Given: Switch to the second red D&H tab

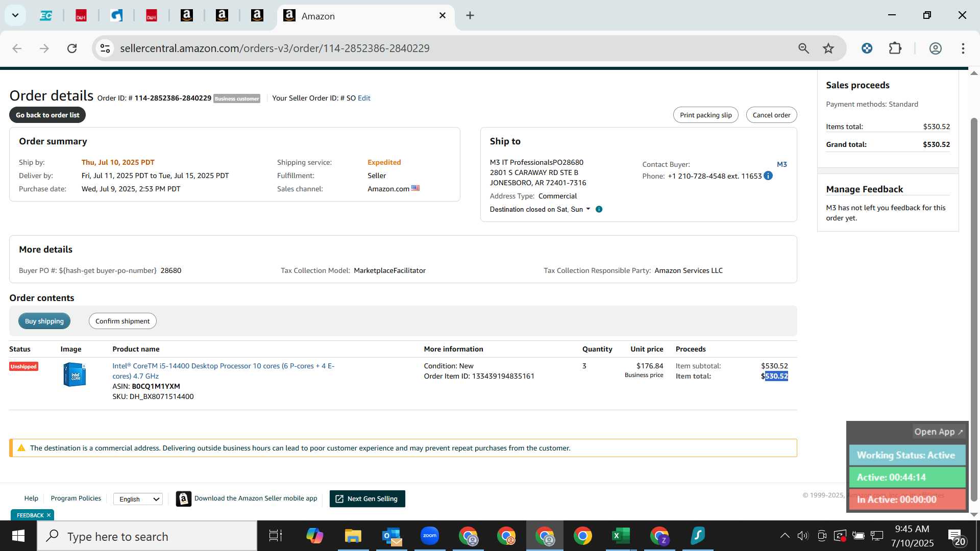Looking at the screenshot, I should point(152,16).
